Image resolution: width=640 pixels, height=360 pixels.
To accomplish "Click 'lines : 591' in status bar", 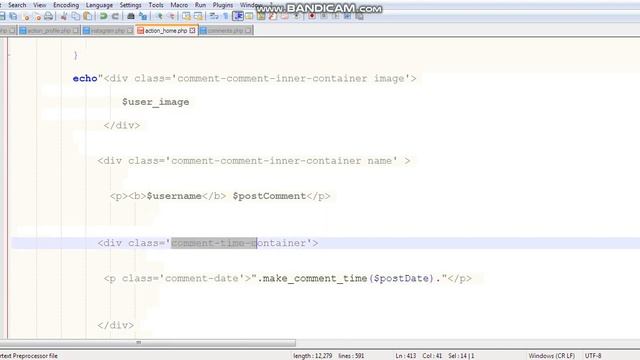I will pyautogui.click(x=351, y=356).
